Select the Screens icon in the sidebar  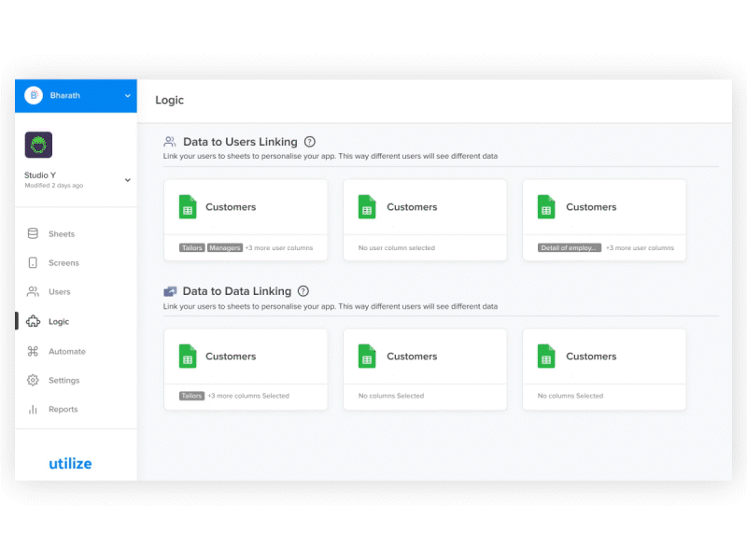(x=33, y=262)
